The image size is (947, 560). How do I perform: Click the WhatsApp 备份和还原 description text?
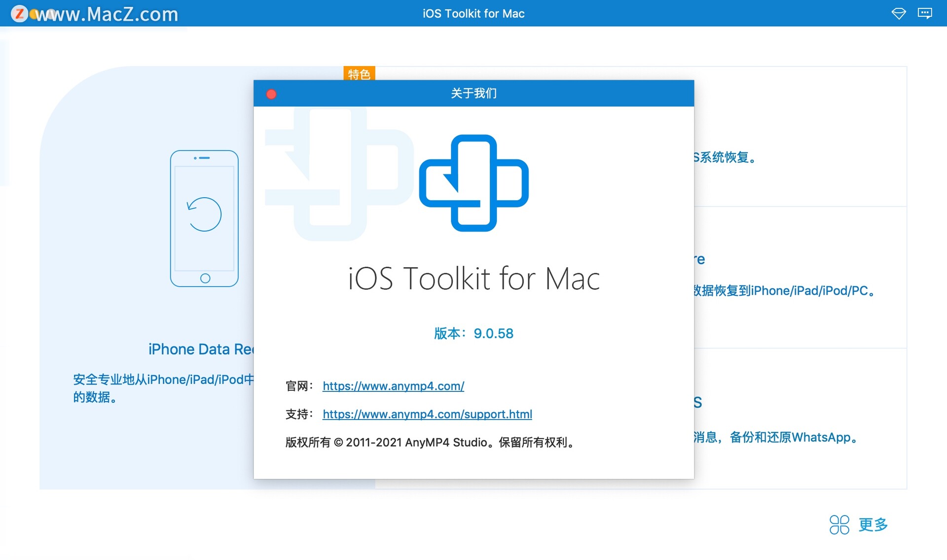[774, 437]
